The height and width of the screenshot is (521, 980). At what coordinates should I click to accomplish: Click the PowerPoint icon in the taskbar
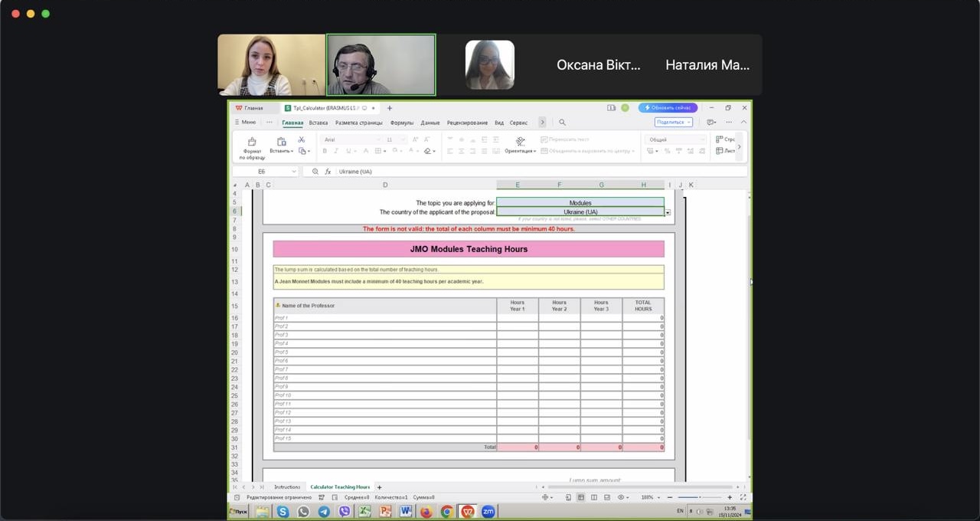(385, 511)
